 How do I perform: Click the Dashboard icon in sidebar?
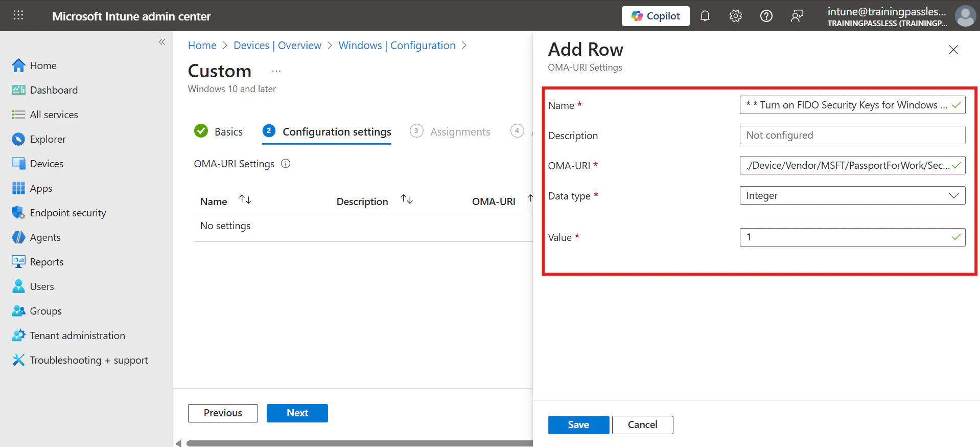click(x=18, y=90)
